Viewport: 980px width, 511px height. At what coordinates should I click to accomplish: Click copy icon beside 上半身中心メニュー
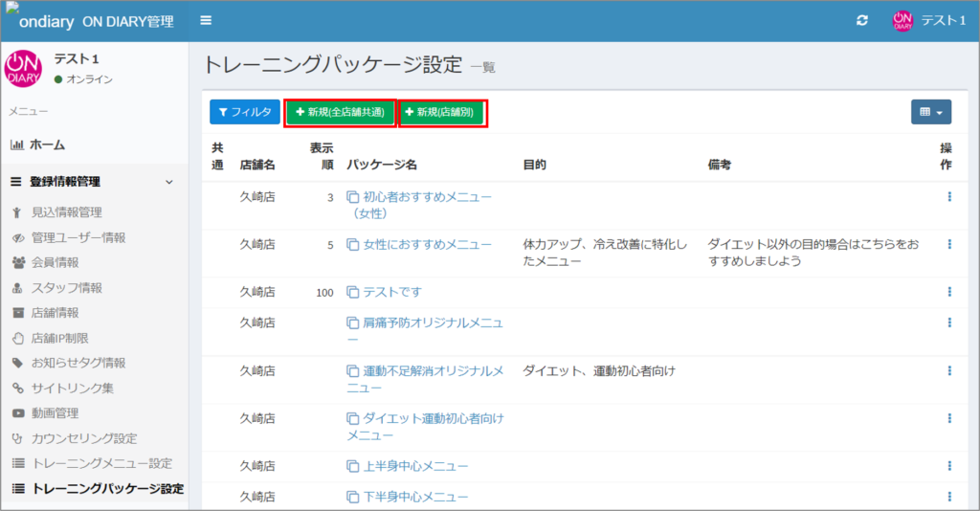pos(352,467)
